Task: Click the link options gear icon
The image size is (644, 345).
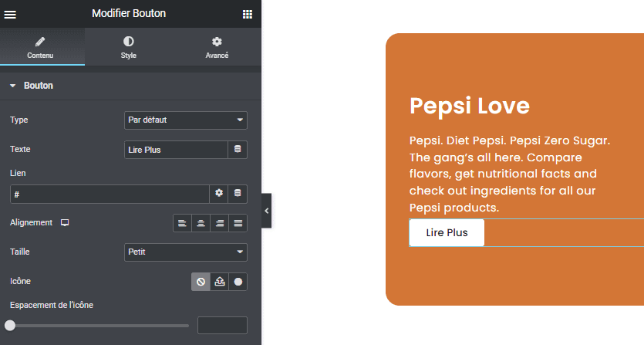Action: pyautogui.click(x=219, y=193)
